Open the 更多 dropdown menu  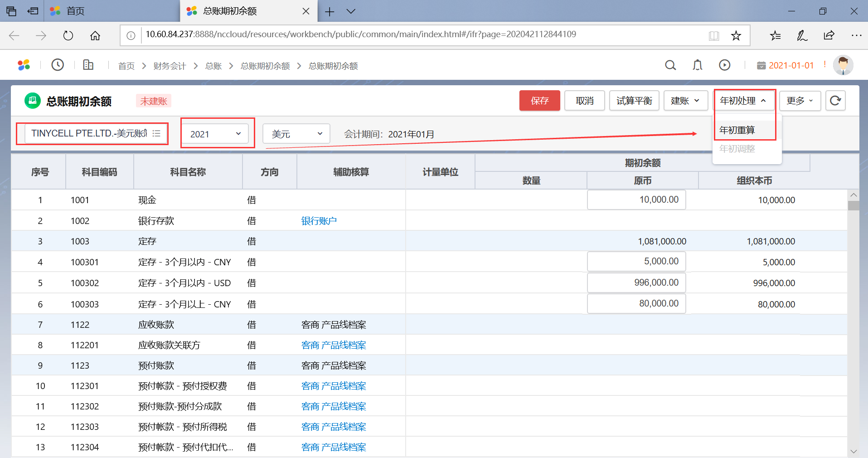click(800, 101)
